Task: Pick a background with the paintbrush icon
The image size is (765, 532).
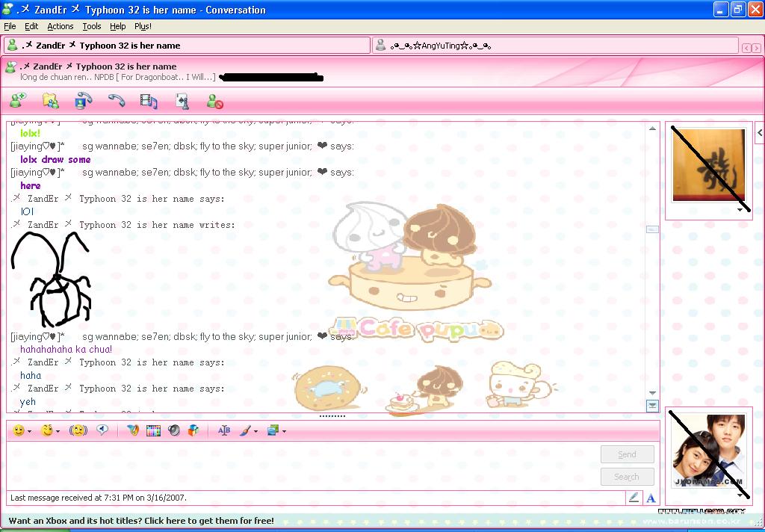Action: [245, 430]
